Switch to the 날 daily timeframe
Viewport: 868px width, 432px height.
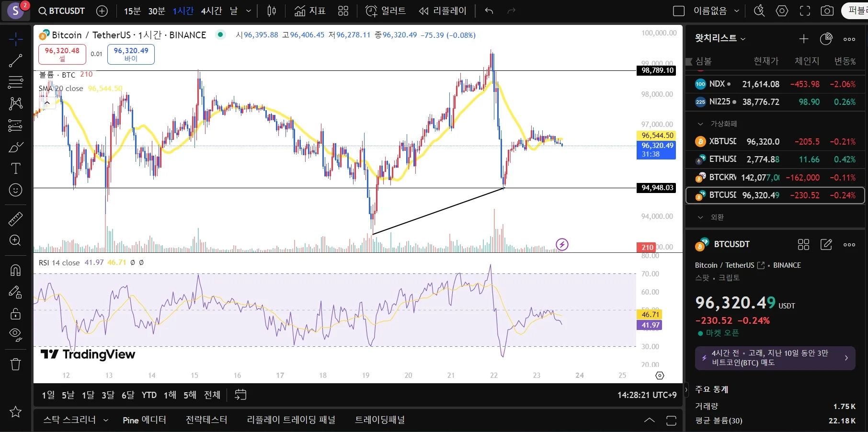(x=234, y=11)
